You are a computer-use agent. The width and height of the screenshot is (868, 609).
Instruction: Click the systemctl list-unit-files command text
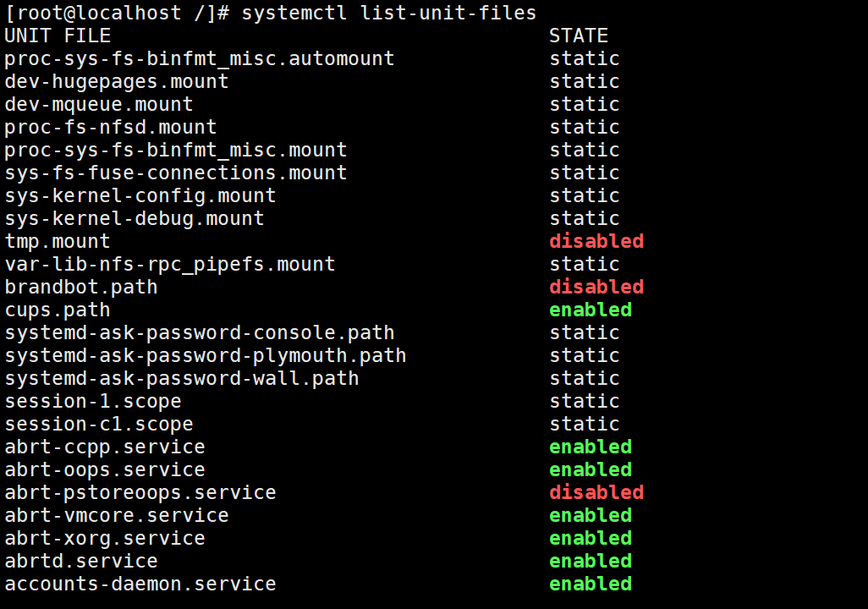pos(388,13)
